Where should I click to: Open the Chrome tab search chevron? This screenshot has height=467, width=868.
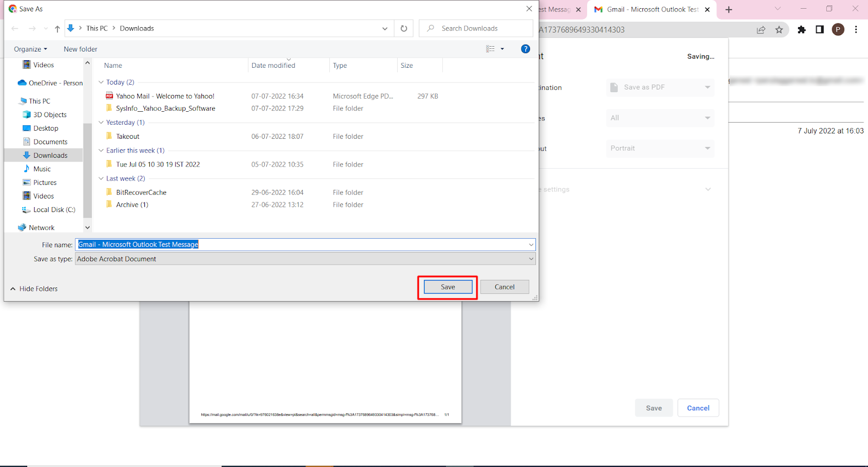[777, 9]
